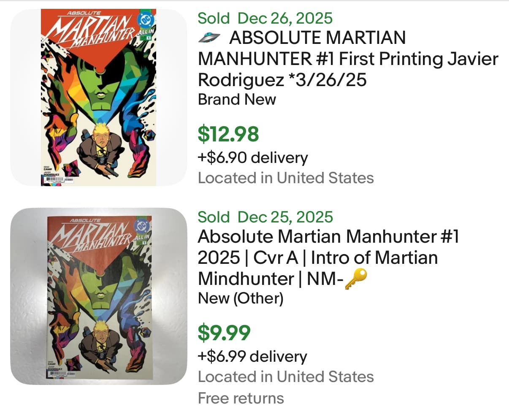The image size is (509, 420).
Task: Open listing titled First Printing Javier Rodriguez
Action: pos(348,59)
